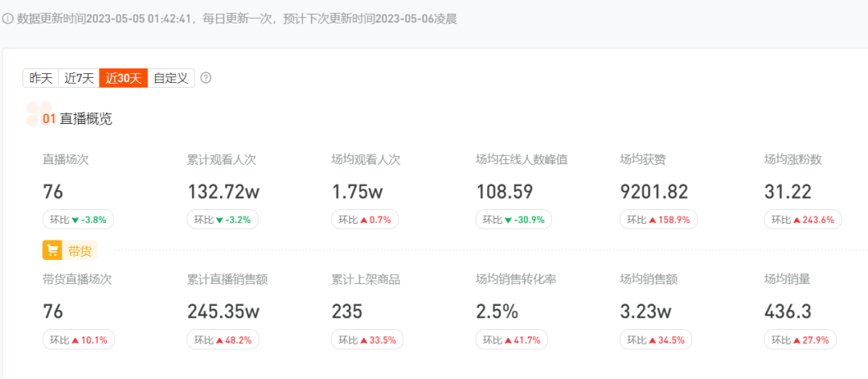Click the 场均涨粉数 环比 243.6% badge
This screenshot has height=379, width=868.
(803, 220)
